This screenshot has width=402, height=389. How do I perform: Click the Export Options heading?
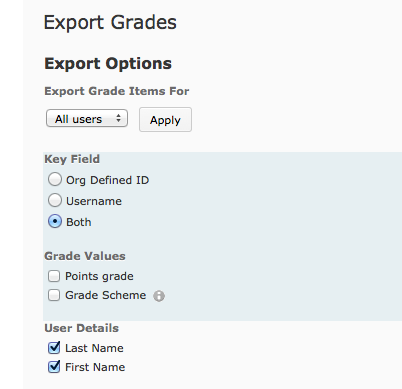click(108, 63)
